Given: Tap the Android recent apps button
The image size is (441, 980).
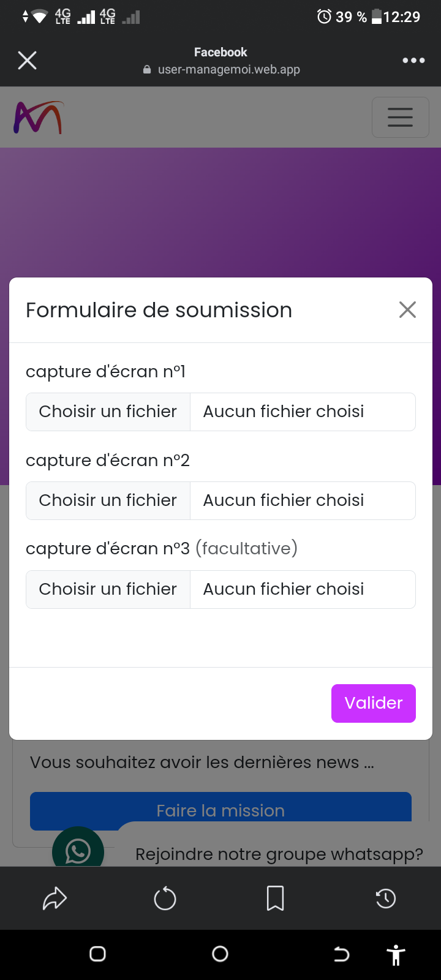Looking at the screenshot, I should point(97,954).
